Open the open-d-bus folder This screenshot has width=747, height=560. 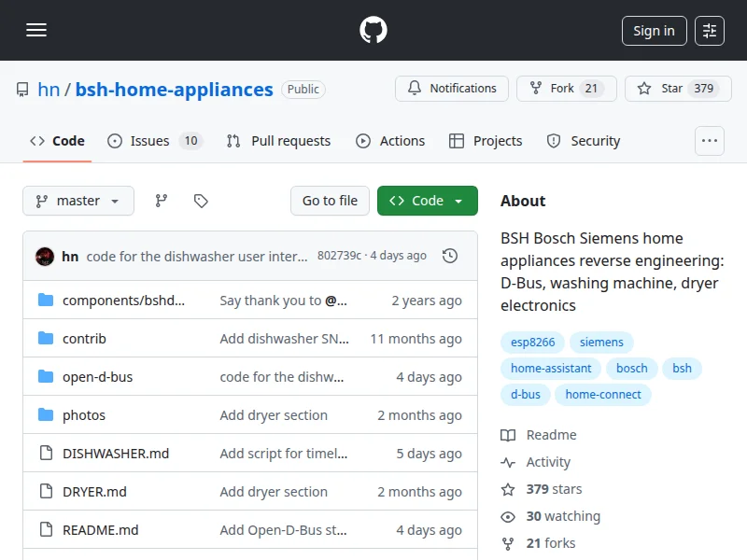97,377
